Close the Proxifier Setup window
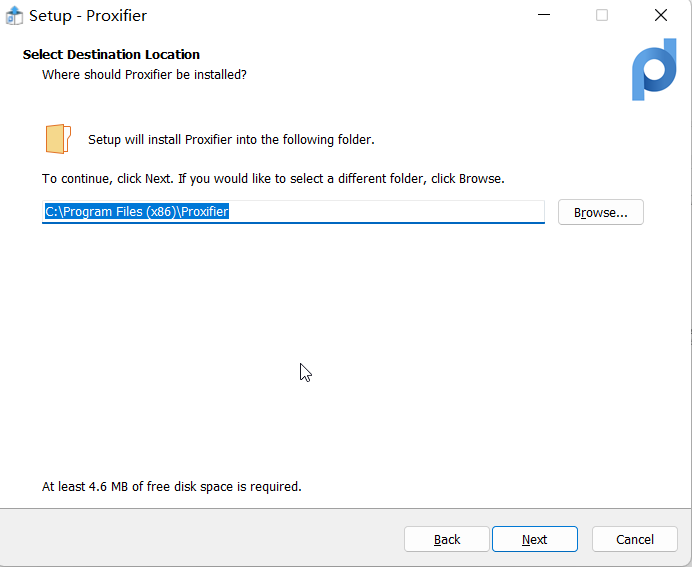The height and width of the screenshot is (567, 692). tap(660, 16)
